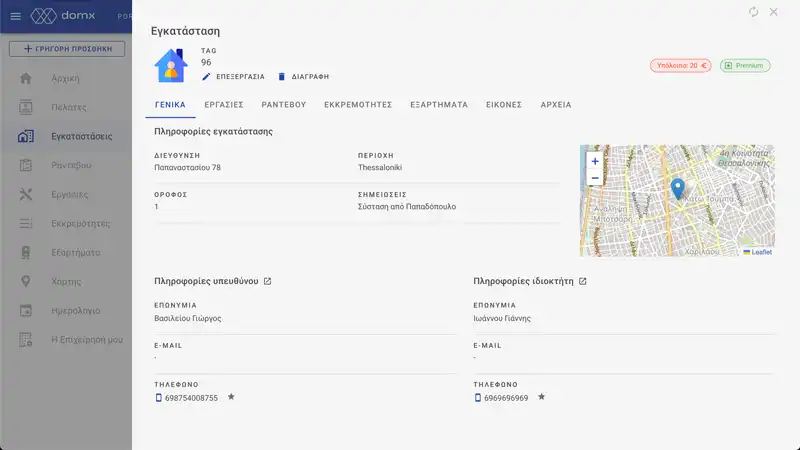The image size is (800, 450).
Task: Click the blue location marker on map
Action: tap(677, 188)
